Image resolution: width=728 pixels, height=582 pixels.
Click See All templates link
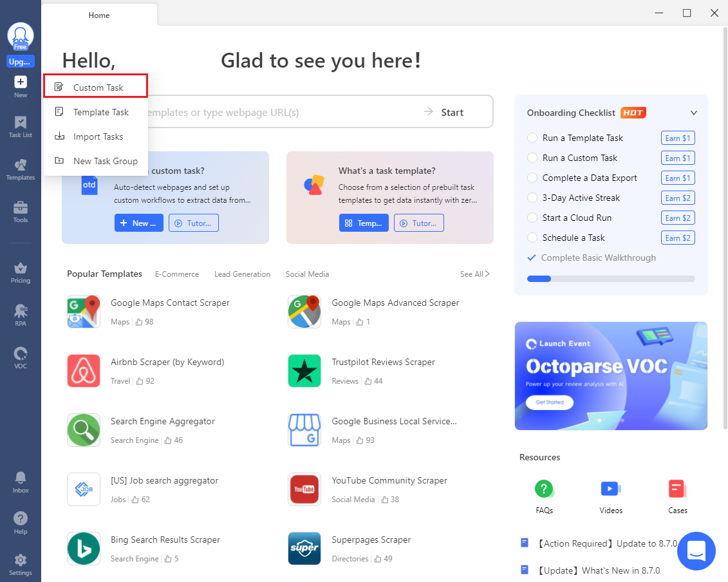click(474, 274)
